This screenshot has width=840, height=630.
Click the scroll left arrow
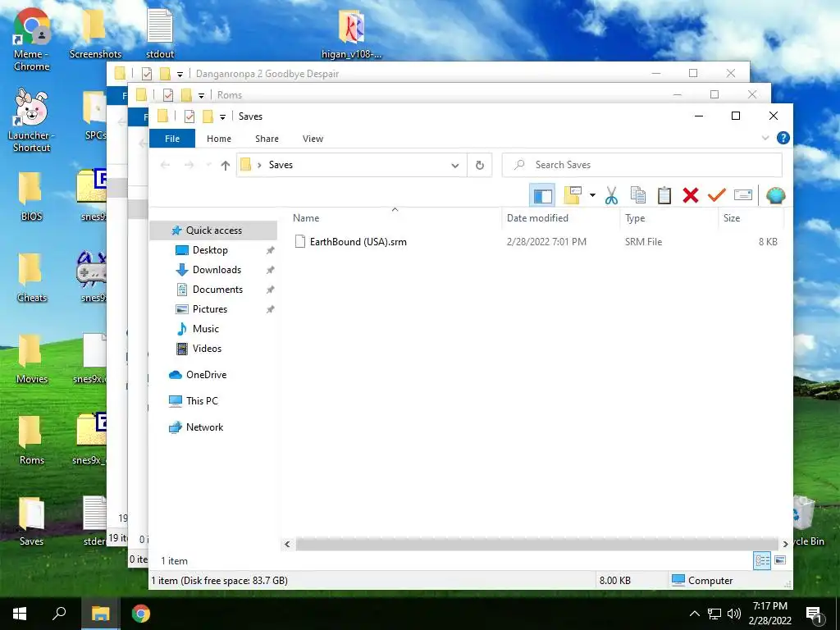pyautogui.click(x=287, y=545)
